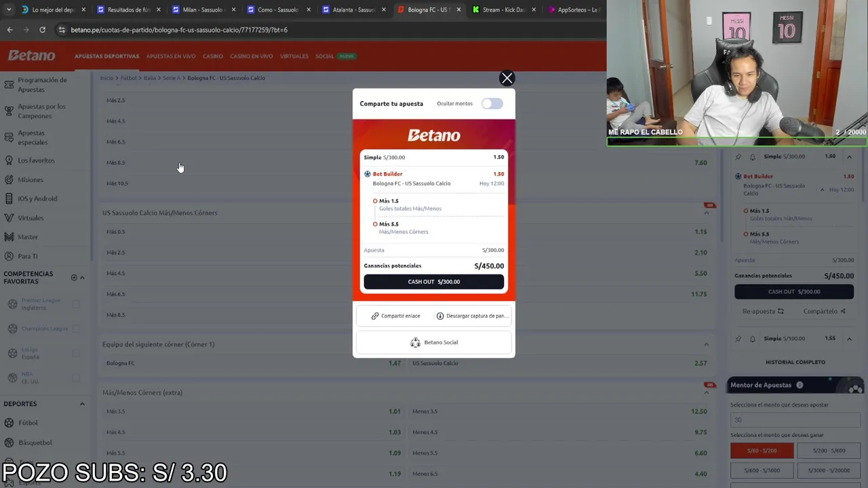This screenshot has width=868, height=488.
Task: Close the Comparte tu apuesta dialog
Action: pos(507,78)
